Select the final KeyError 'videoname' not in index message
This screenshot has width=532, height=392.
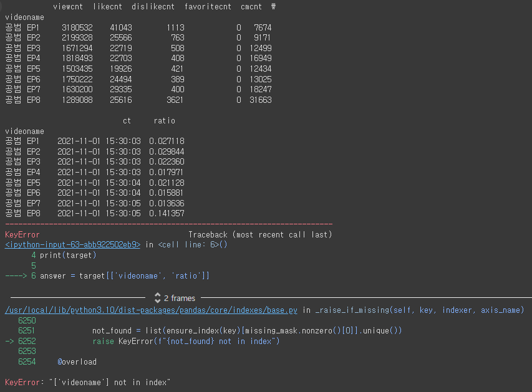tap(87, 383)
